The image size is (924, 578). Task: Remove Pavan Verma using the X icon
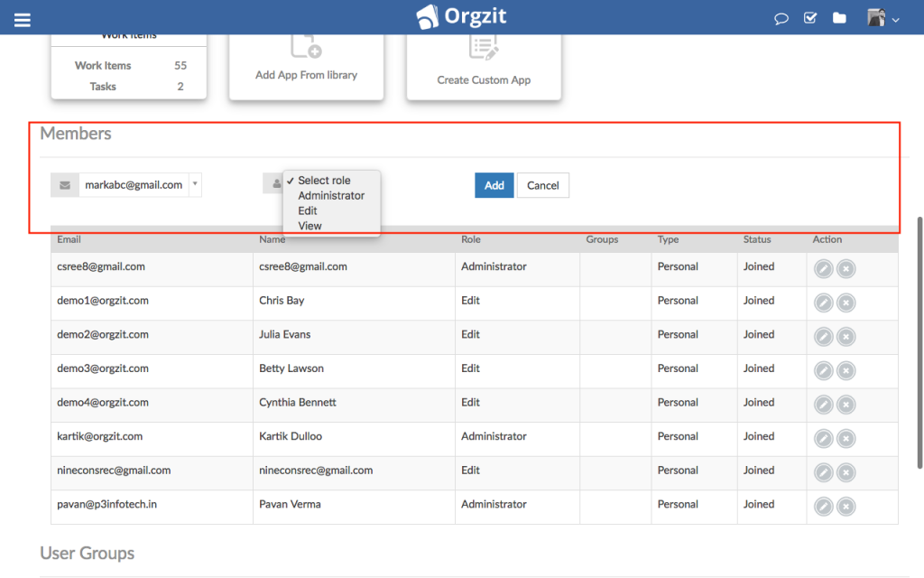(x=845, y=507)
